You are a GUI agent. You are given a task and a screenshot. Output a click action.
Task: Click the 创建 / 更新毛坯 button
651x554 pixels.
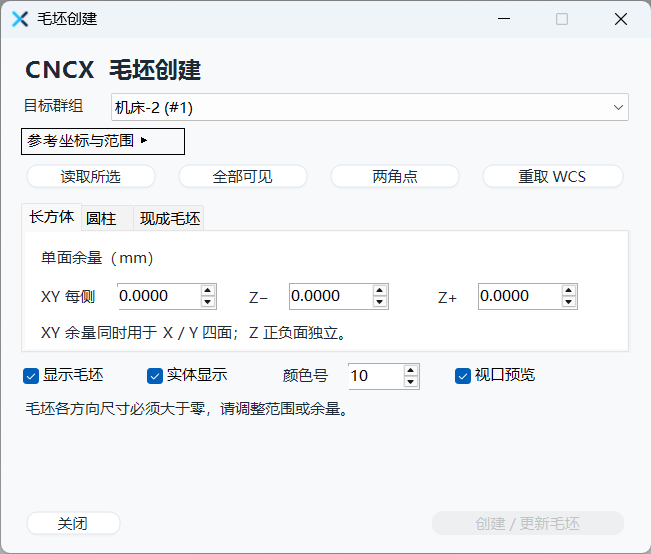(x=528, y=523)
